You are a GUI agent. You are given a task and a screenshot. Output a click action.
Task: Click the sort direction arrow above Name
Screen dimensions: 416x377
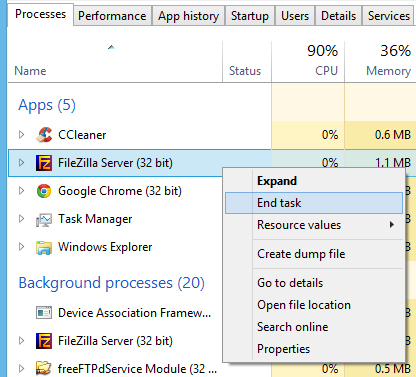tap(111, 47)
